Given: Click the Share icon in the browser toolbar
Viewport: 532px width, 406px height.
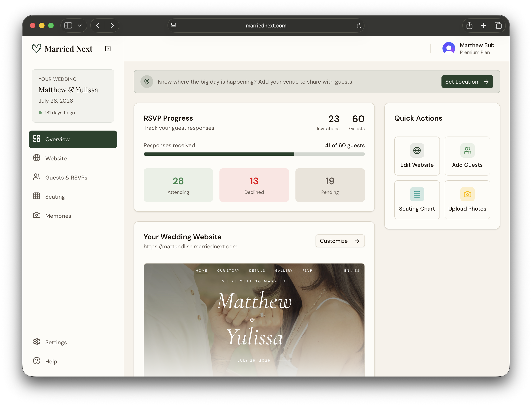Looking at the screenshot, I should pyautogui.click(x=469, y=25).
